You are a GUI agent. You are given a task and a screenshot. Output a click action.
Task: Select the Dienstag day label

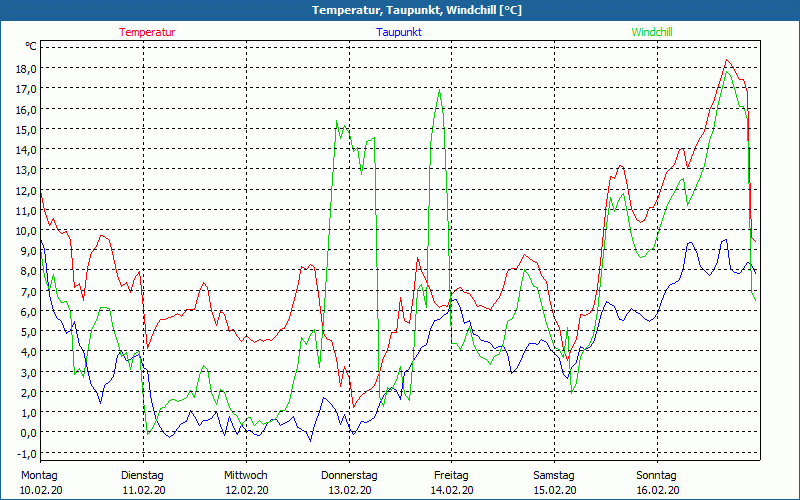pos(143,475)
